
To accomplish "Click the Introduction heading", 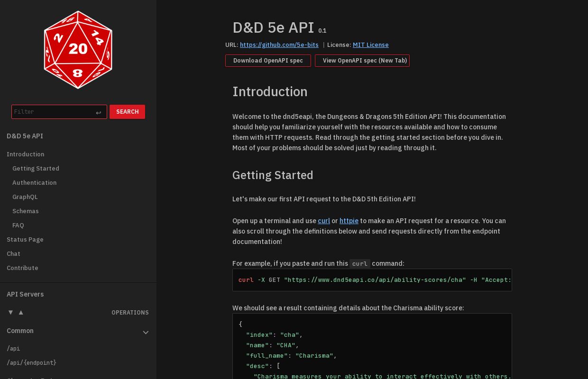I will coord(270,91).
